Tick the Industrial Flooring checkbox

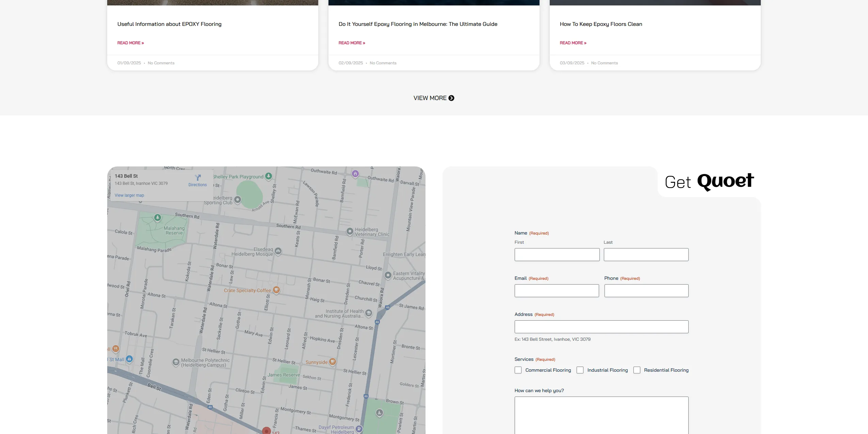580,370
